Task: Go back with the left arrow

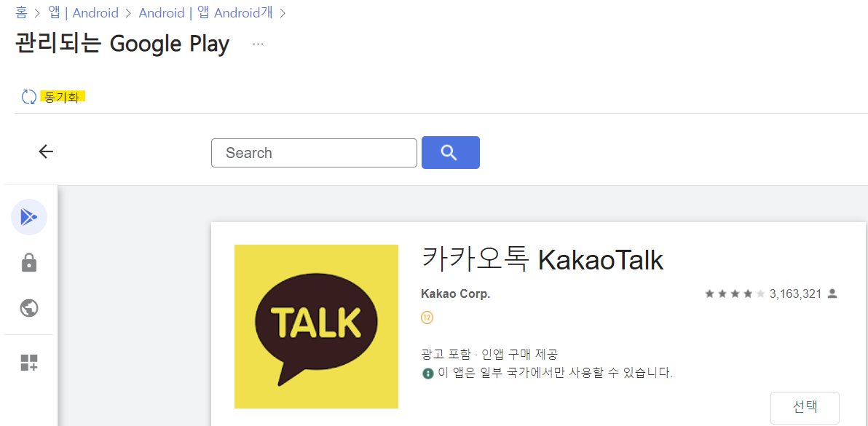Action: pyautogui.click(x=46, y=151)
